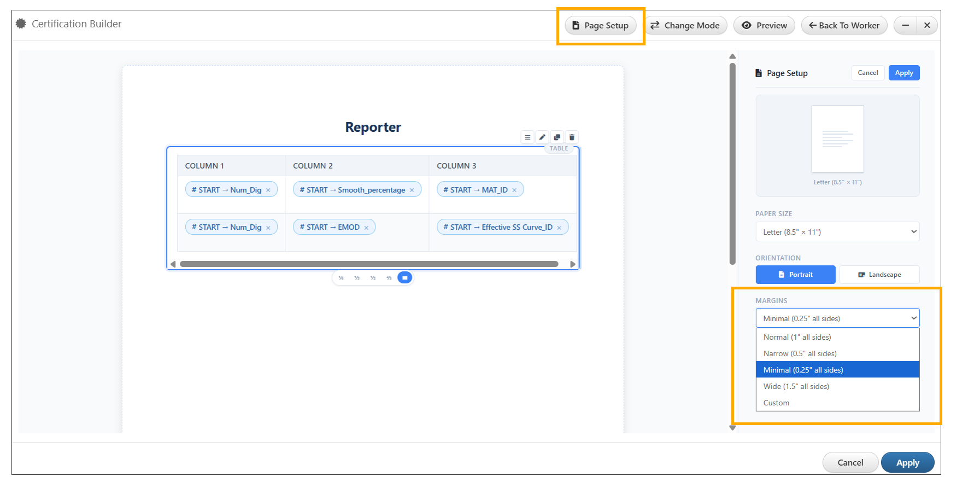This screenshot has width=980, height=482.
Task: Choose Narrow (0.5" all sides) margin
Action: (800, 353)
